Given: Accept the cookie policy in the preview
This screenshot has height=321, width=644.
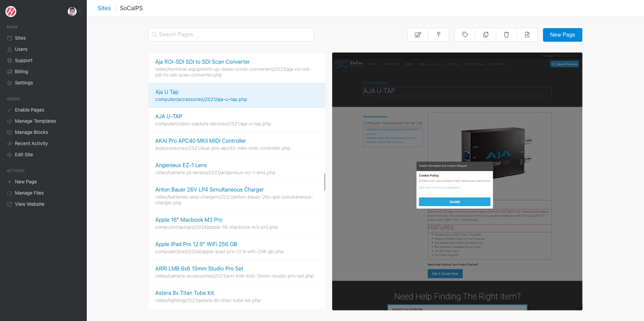Looking at the screenshot, I should click(455, 202).
